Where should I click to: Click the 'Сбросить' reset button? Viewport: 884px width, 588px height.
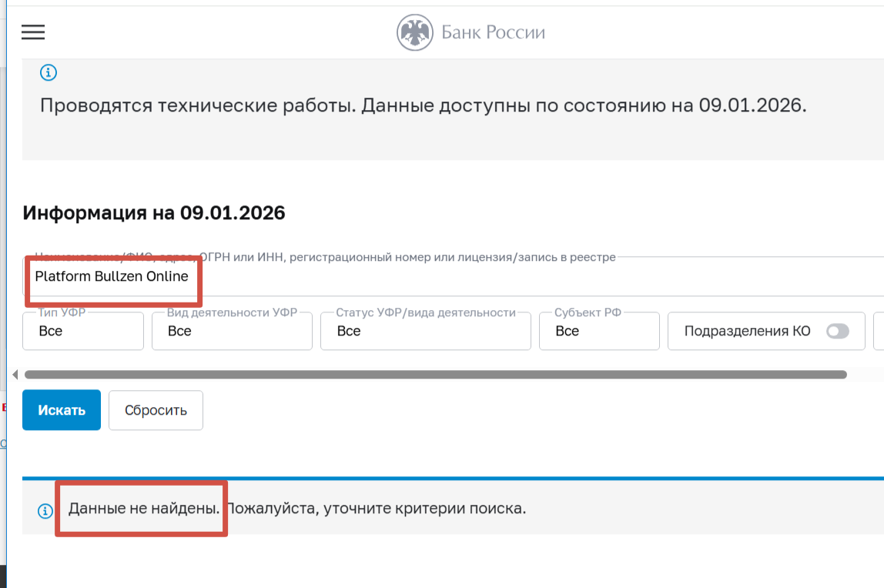(156, 410)
